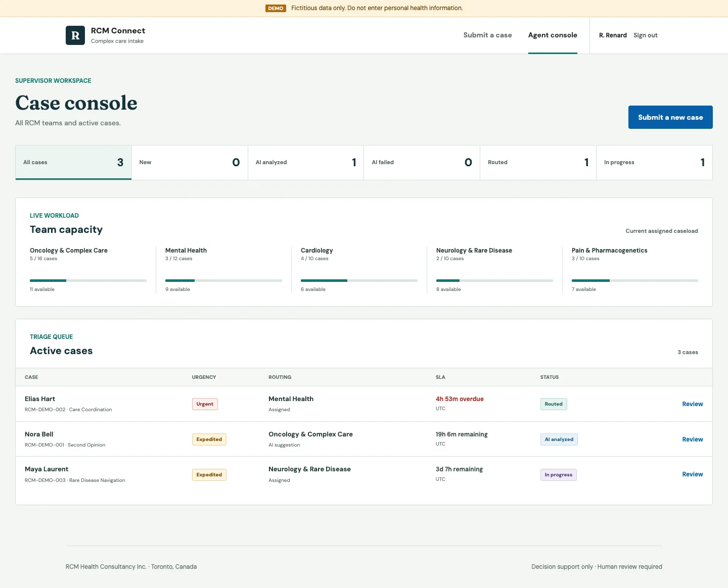This screenshot has height=588, width=728.
Task: Open the Submit a case nav link
Action: 487,35
